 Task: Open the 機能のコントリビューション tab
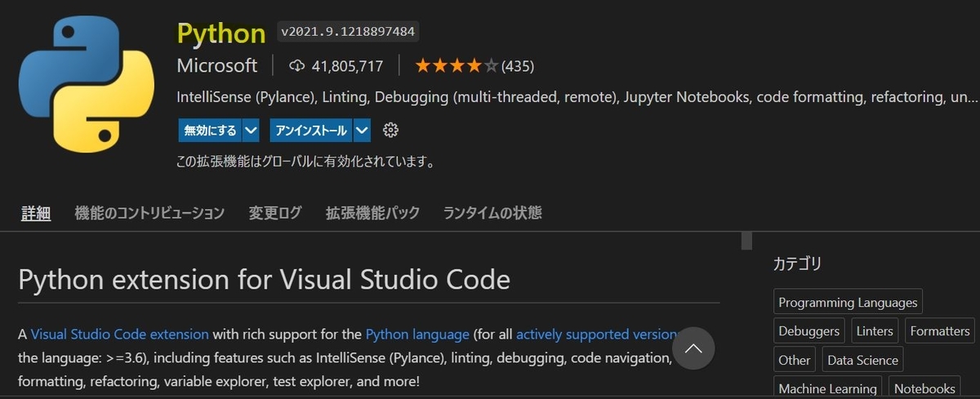tap(149, 213)
